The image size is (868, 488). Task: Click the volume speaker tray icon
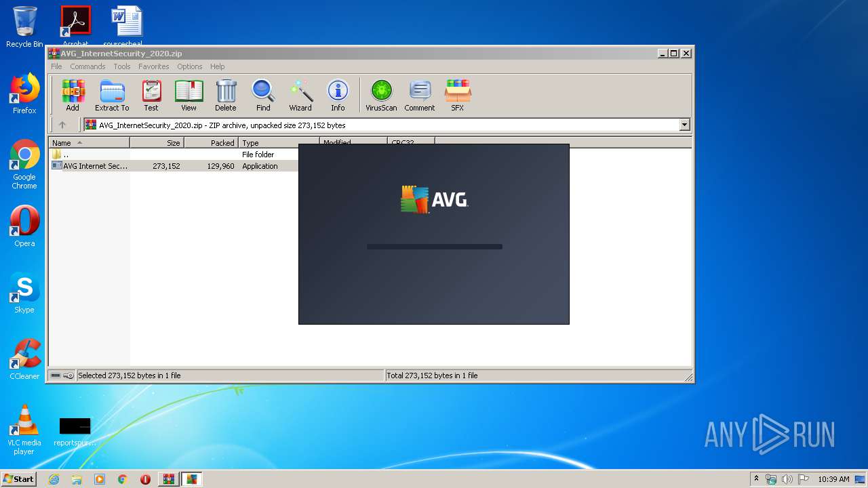pos(787,479)
